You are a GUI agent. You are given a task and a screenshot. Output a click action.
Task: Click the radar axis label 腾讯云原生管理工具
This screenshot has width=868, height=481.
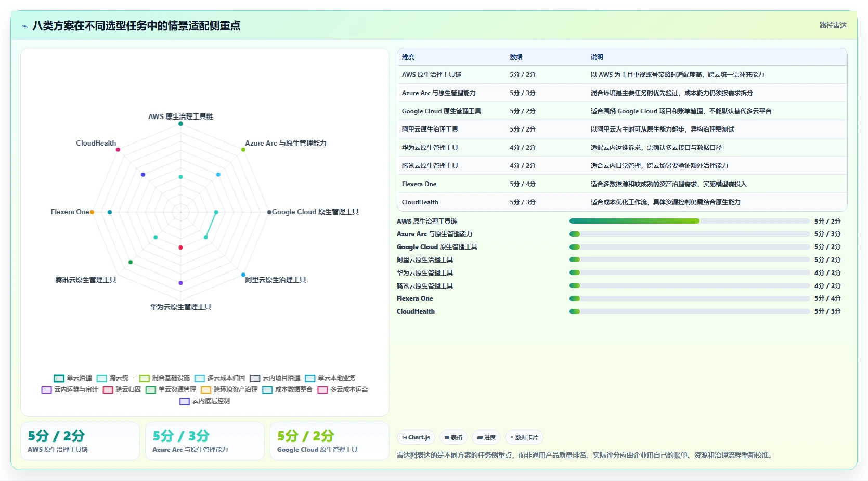tap(86, 280)
